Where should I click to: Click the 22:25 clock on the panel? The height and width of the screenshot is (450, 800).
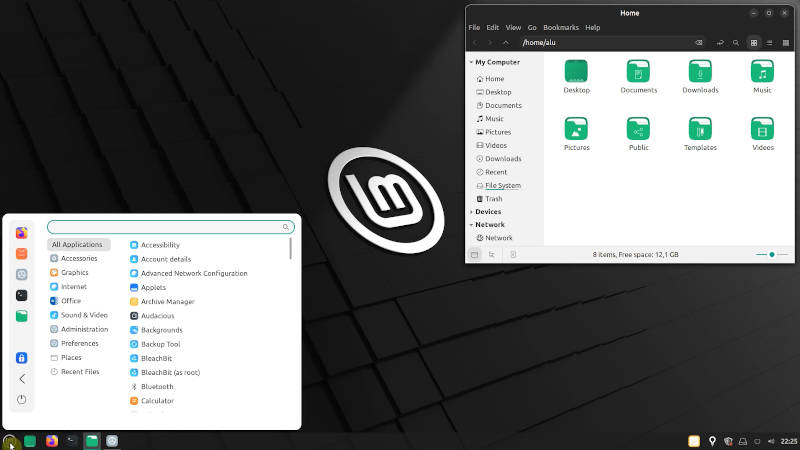point(789,441)
